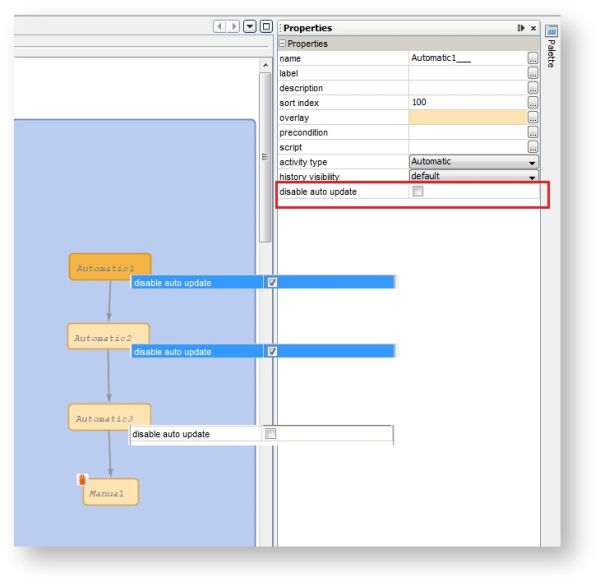Viewport: 600px width, 586px height.
Task: Enable disable auto update in the Properties panel
Action: pos(418,191)
